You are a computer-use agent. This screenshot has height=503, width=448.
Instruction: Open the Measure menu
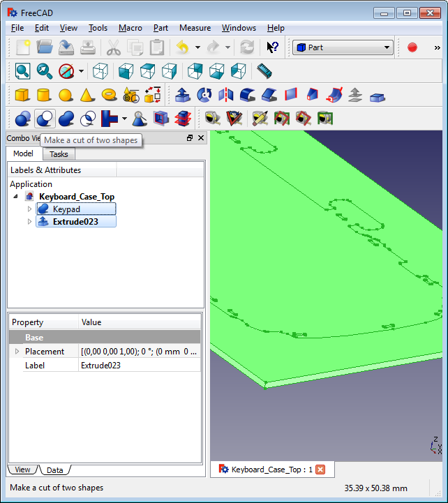[x=195, y=28]
